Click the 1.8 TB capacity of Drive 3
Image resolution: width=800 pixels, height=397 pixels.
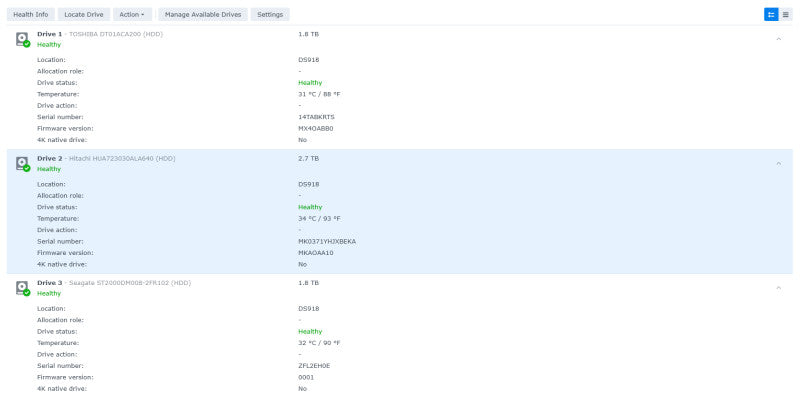[x=309, y=283]
